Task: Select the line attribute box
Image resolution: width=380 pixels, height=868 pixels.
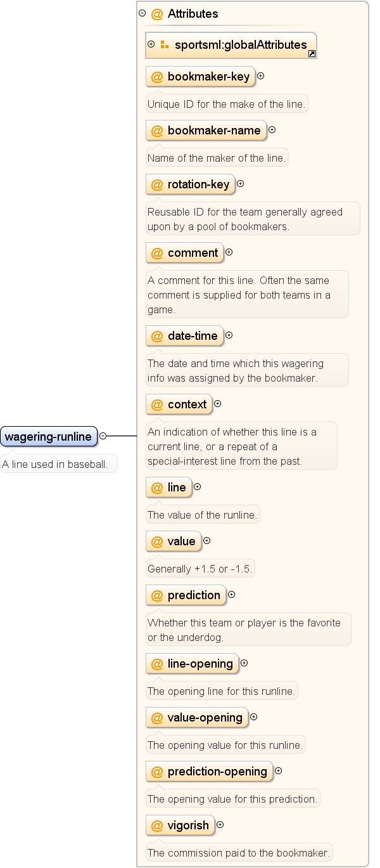Action: (x=168, y=488)
